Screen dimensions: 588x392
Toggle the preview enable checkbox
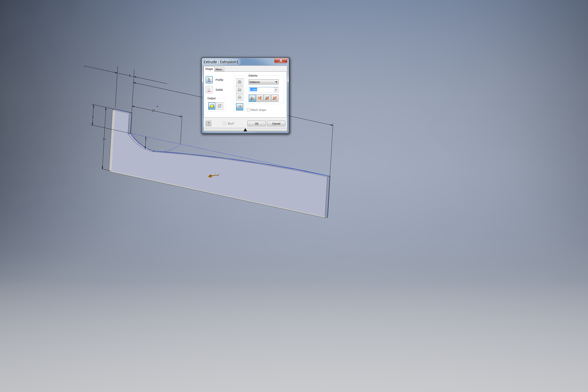click(225, 124)
